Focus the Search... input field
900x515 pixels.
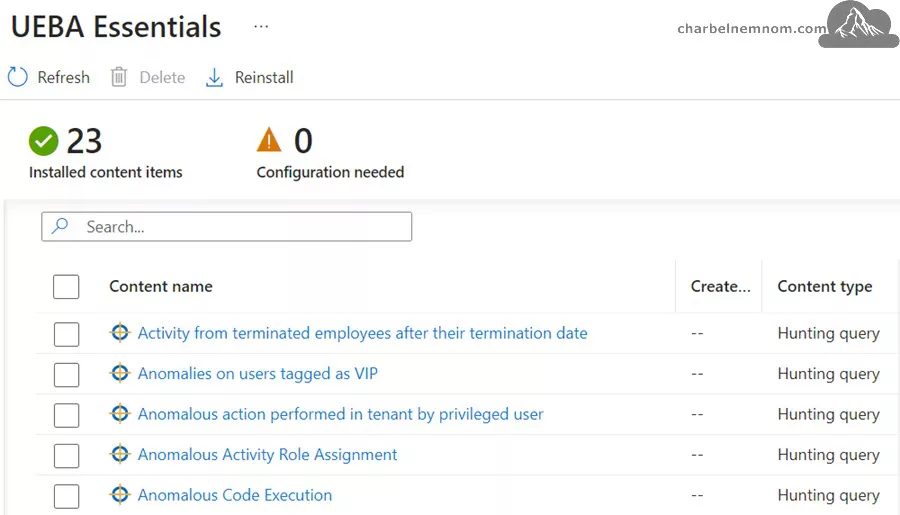[x=226, y=226]
